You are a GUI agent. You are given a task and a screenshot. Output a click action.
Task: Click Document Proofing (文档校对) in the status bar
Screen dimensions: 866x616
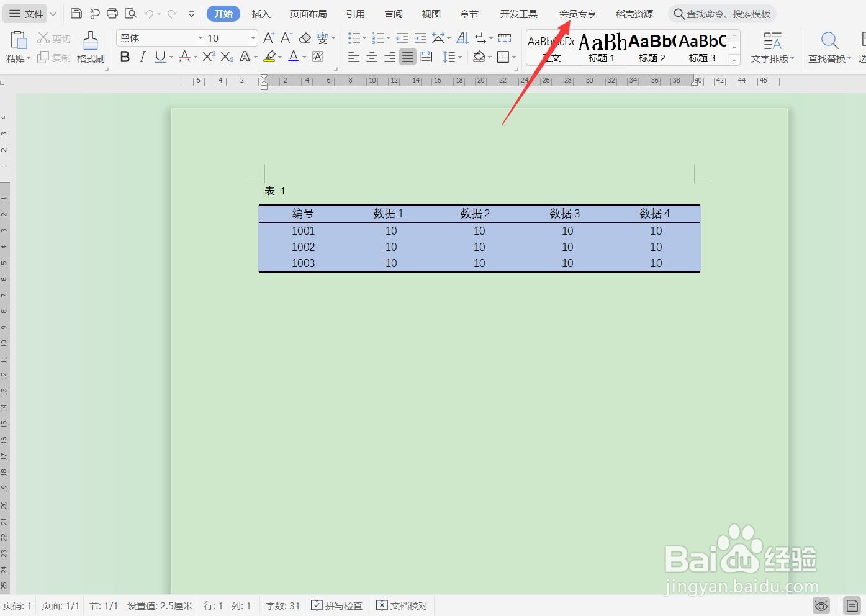tap(402, 605)
